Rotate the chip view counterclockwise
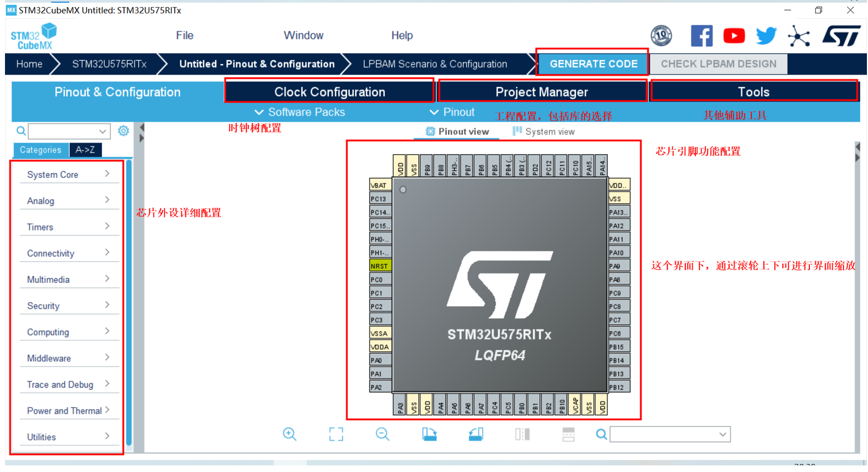 tap(476, 434)
